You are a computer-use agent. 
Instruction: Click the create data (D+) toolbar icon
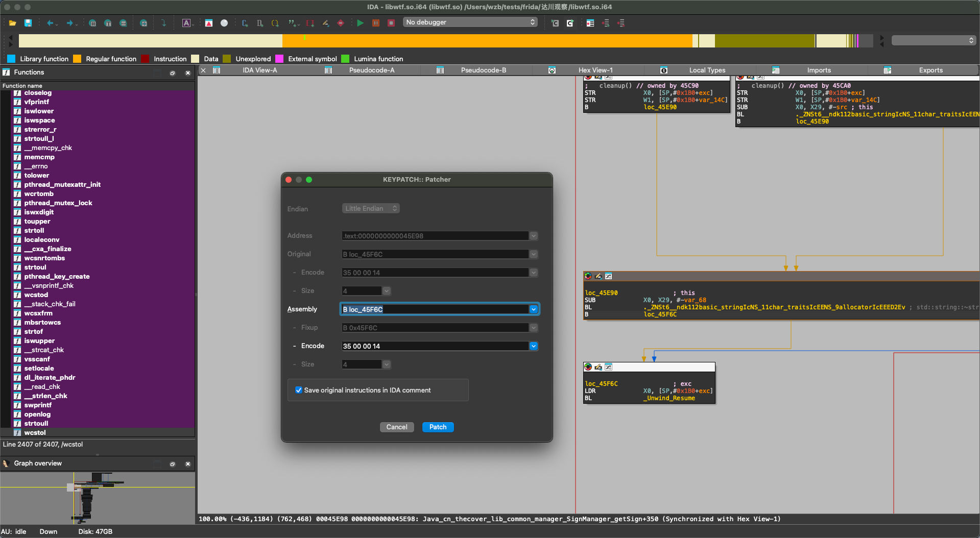pyautogui.click(x=260, y=23)
